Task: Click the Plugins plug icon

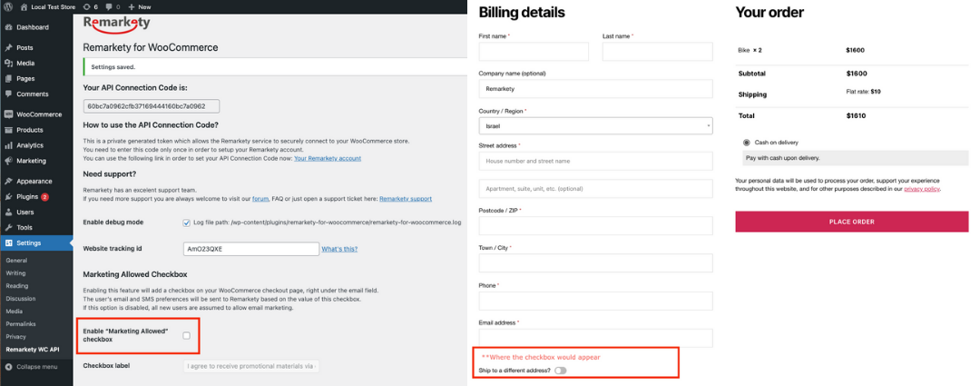Action: click(x=8, y=196)
